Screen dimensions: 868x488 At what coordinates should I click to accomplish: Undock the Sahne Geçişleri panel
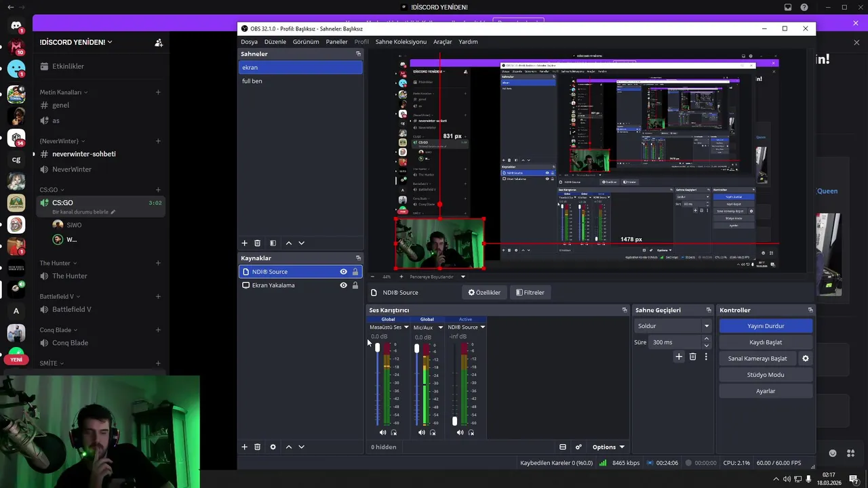click(x=709, y=310)
